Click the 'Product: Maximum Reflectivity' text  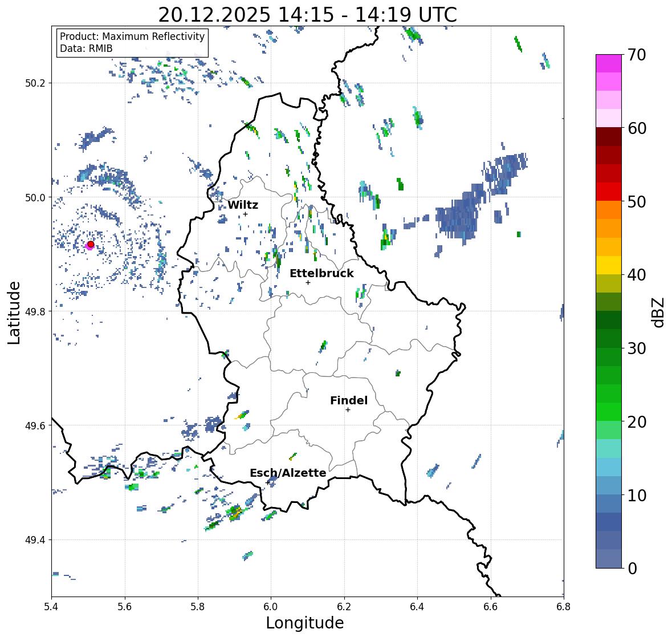132,36
